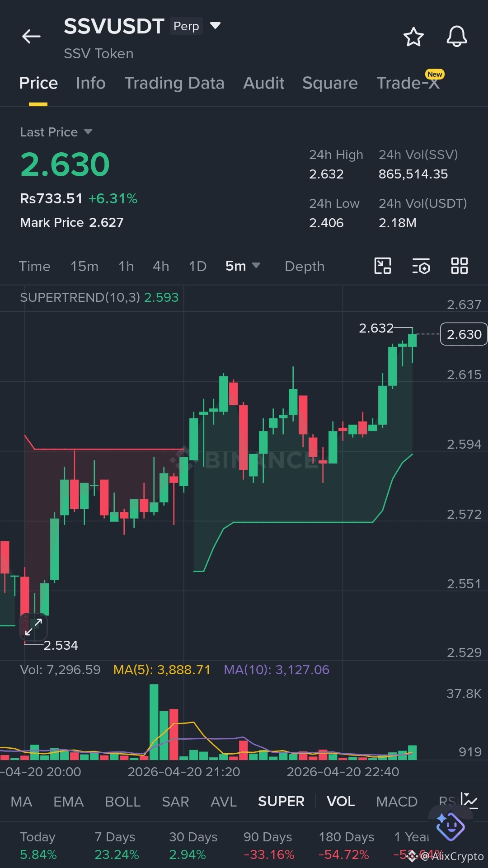The width and height of the screenshot is (488, 868).
Task: Toggle the VOL sub-indicator
Action: click(x=341, y=801)
